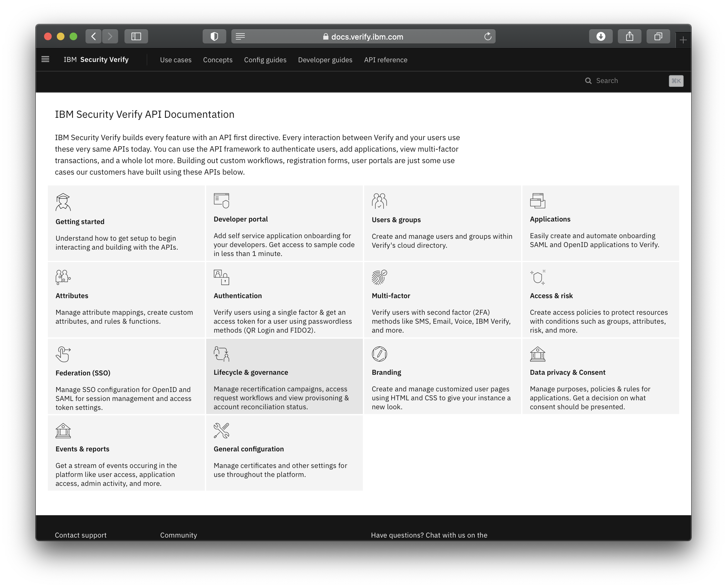Viewport: 727px width, 588px height.
Task: Click the Getting started graduate icon
Action: (x=63, y=202)
